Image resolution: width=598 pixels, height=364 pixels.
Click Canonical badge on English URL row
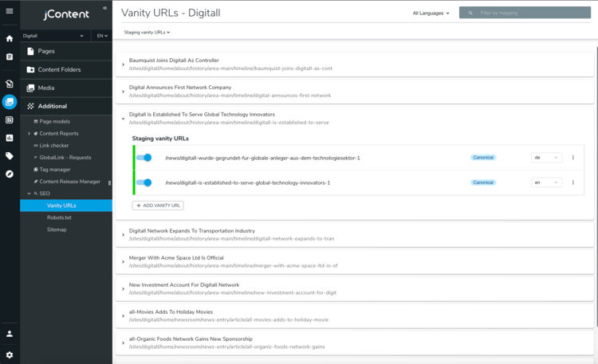coord(483,182)
